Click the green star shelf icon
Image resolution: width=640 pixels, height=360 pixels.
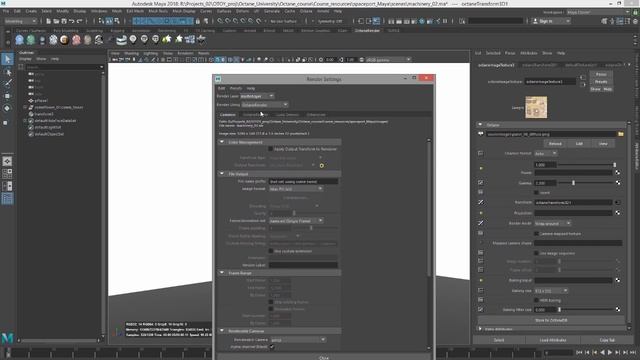(x=167, y=39)
